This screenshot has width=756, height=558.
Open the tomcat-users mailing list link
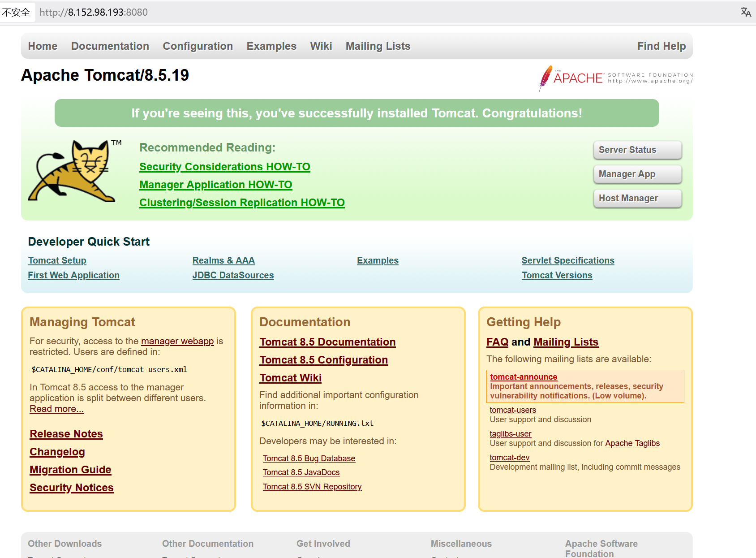(513, 410)
